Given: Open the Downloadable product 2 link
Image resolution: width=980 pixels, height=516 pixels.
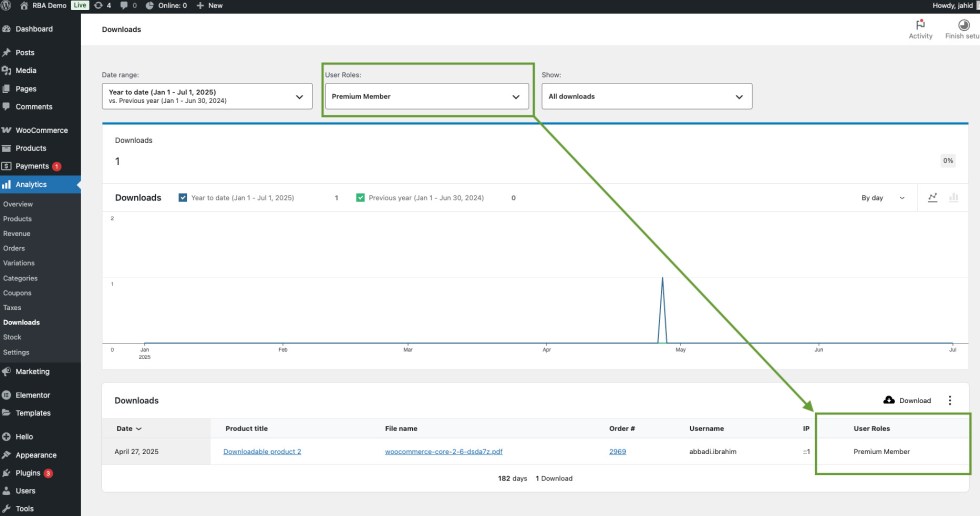Looking at the screenshot, I should 262,451.
